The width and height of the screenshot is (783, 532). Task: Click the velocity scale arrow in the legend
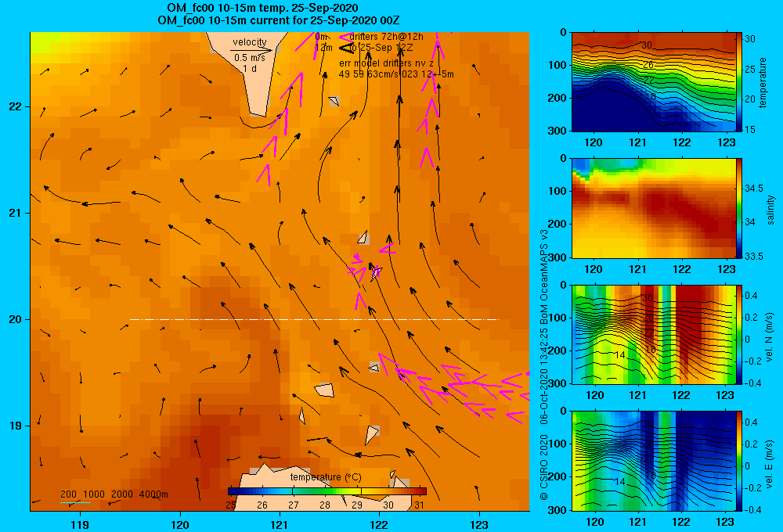251,50
